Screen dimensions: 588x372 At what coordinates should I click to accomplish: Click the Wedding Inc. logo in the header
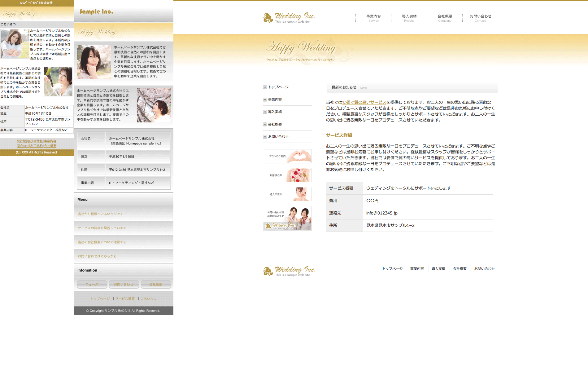[289, 18]
